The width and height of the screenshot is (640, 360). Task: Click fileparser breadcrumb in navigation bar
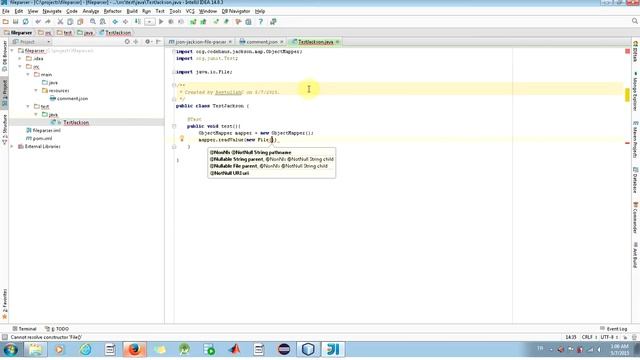(18, 32)
